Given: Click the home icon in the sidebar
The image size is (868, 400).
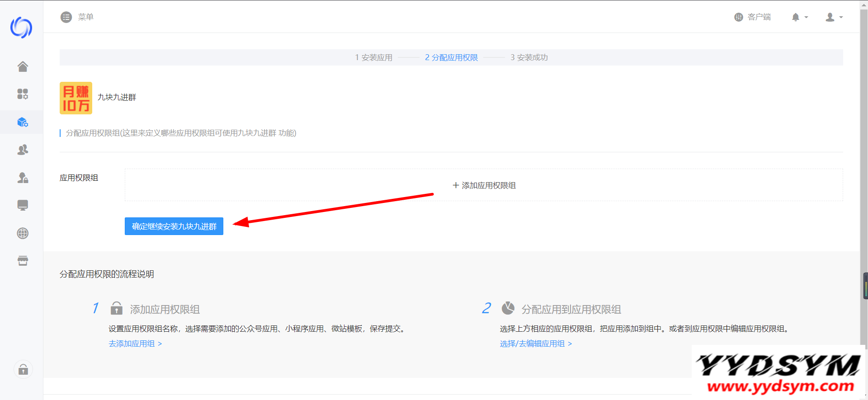Looking at the screenshot, I should 23,66.
